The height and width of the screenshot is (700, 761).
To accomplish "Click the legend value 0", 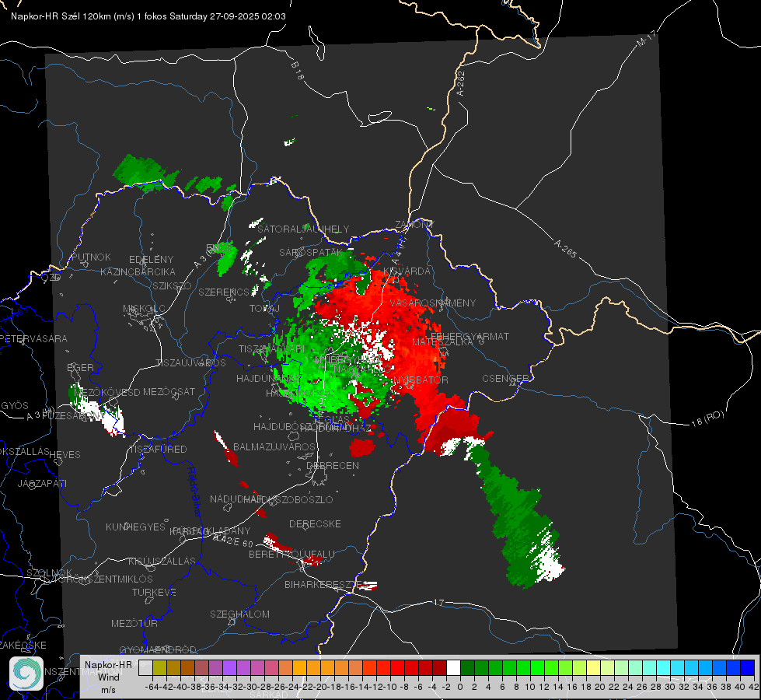I will [460, 687].
